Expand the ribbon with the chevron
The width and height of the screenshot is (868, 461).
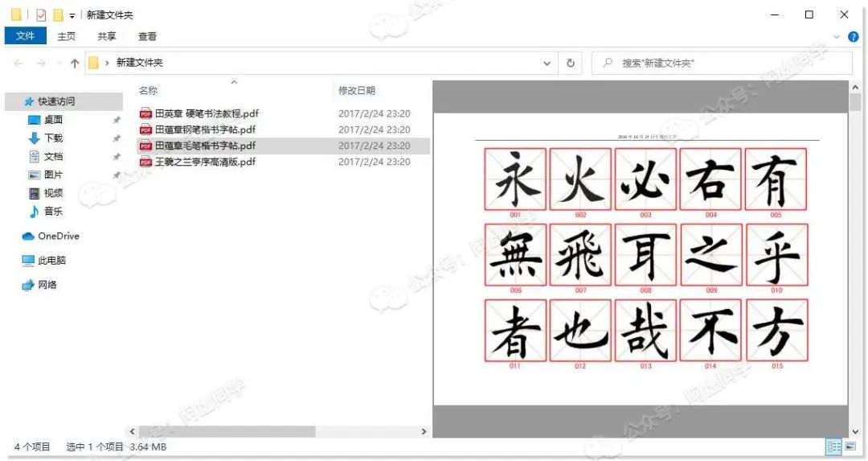[x=837, y=36]
